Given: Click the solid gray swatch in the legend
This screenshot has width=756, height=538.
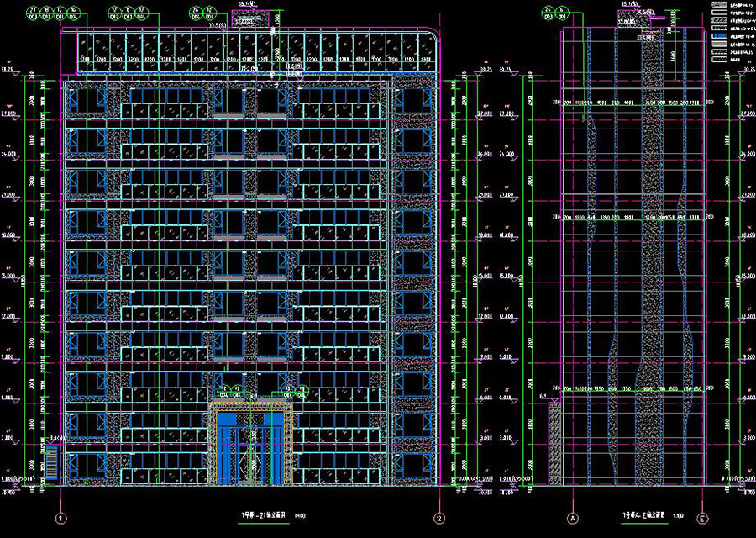Looking at the screenshot, I should [719, 44].
